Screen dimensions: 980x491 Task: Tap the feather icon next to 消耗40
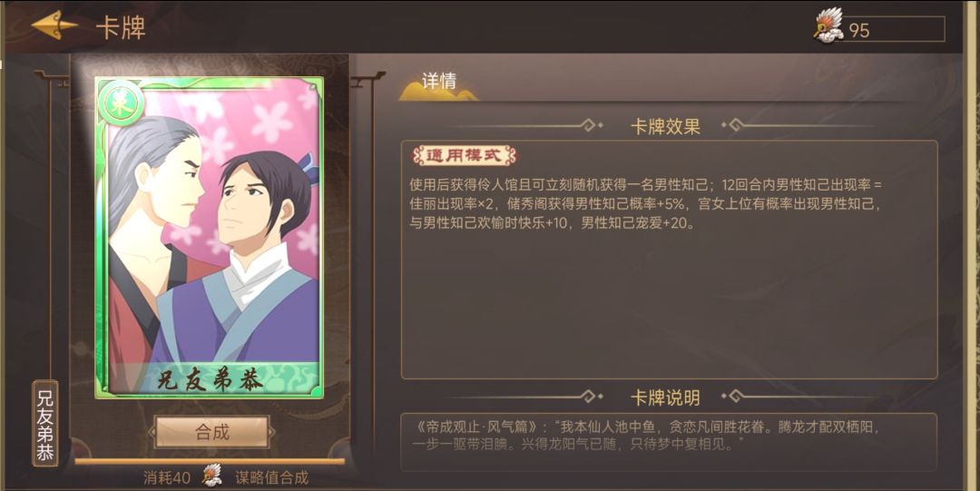pyautogui.click(x=212, y=476)
